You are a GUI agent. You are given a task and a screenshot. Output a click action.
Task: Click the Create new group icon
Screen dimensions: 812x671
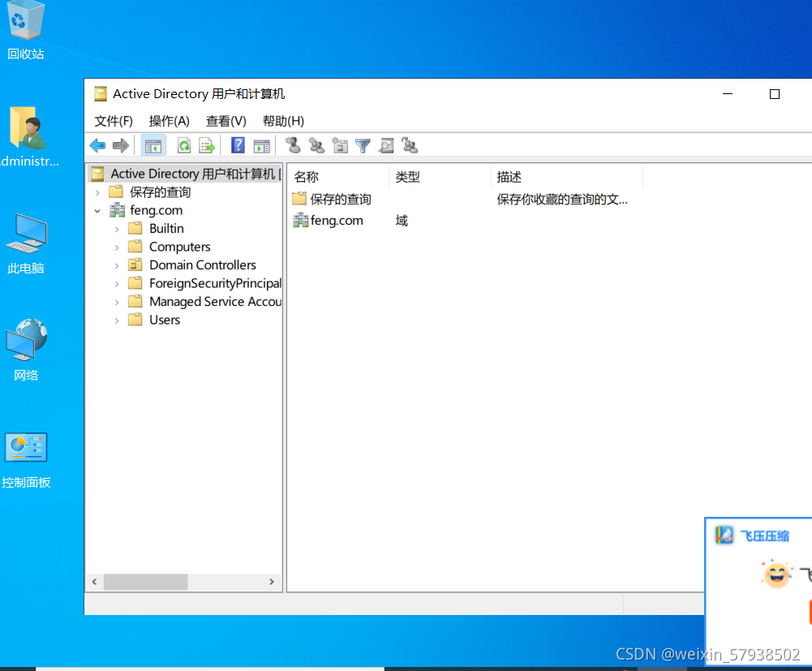[x=316, y=145]
